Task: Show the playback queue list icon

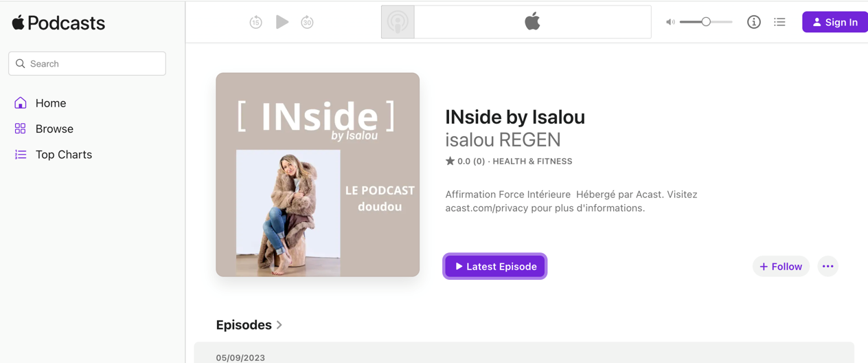Action: 779,22
